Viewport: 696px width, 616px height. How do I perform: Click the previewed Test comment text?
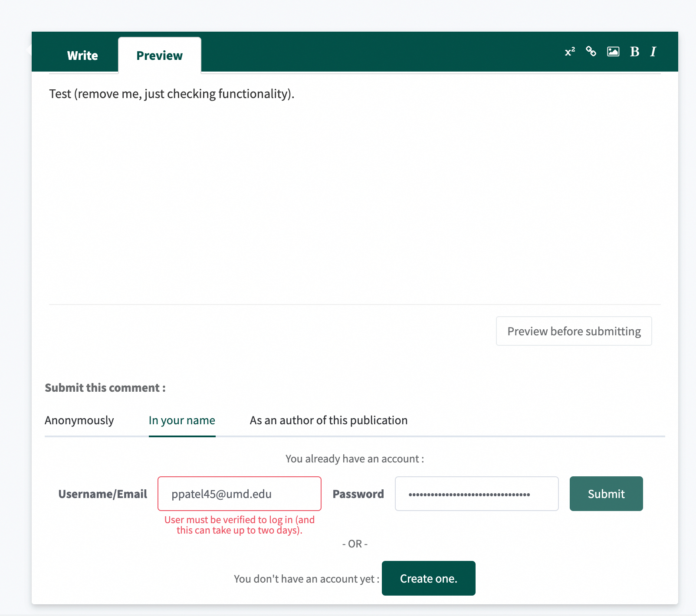pos(171,94)
